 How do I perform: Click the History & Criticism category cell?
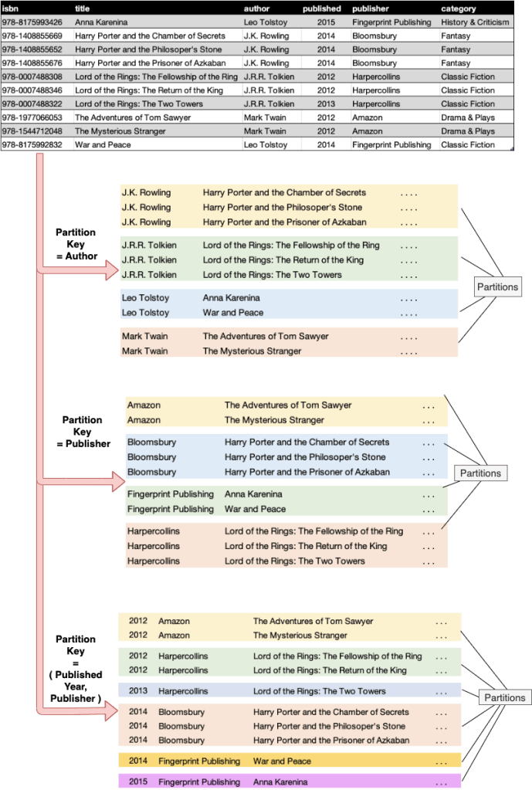tap(475, 22)
